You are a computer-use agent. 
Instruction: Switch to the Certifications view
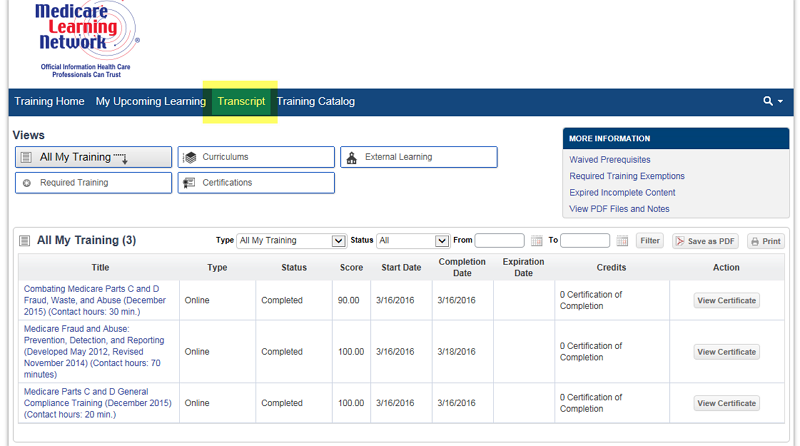click(256, 183)
